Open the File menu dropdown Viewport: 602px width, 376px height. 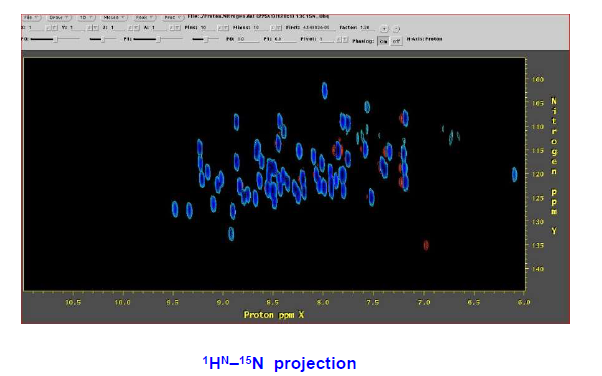[31, 17]
